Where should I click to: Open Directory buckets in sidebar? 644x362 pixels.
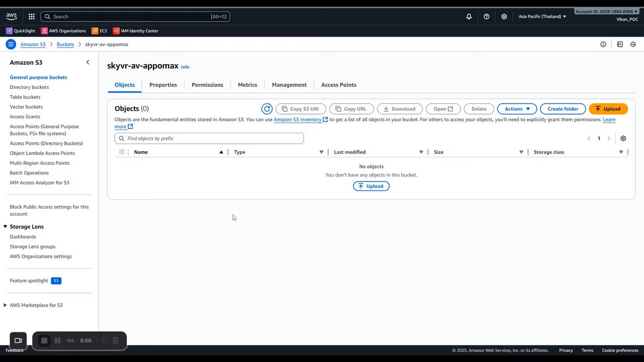(x=29, y=87)
